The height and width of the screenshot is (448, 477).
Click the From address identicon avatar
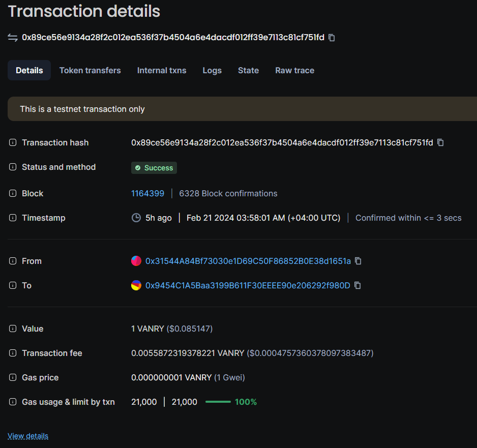click(136, 261)
